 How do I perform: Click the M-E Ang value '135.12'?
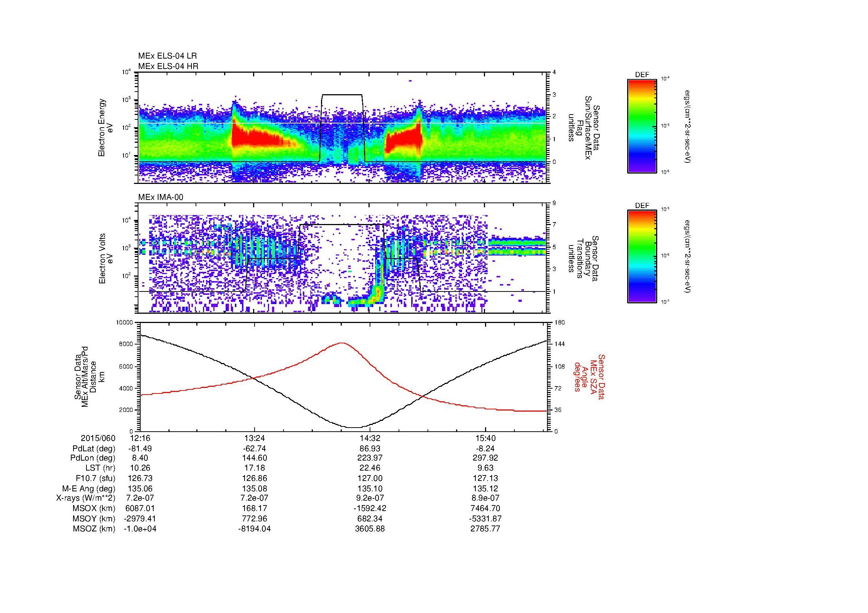click(x=485, y=489)
